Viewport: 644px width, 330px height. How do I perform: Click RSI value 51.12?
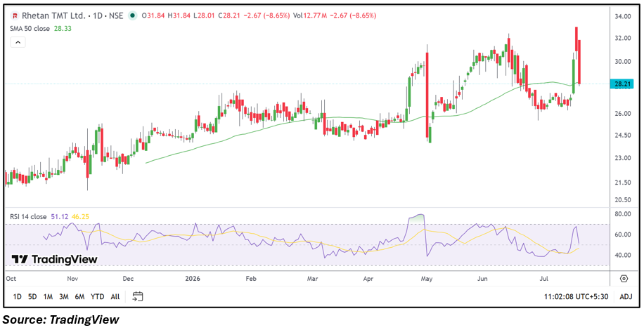(61, 216)
